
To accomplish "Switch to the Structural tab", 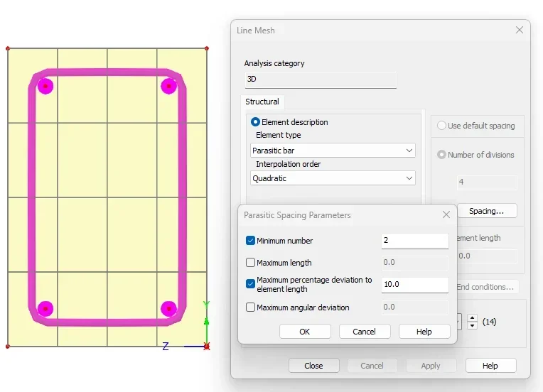I will [262, 102].
